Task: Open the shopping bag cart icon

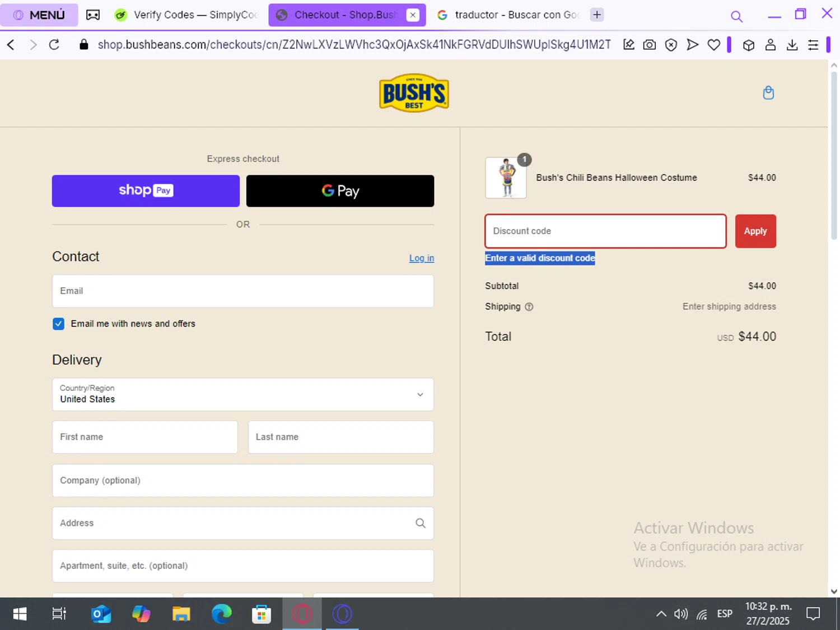Action: [768, 93]
